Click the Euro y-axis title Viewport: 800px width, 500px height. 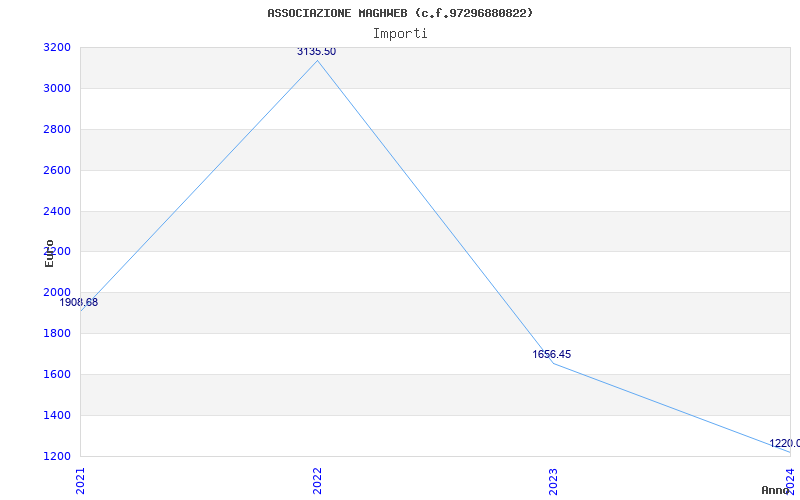coord(49,253)
